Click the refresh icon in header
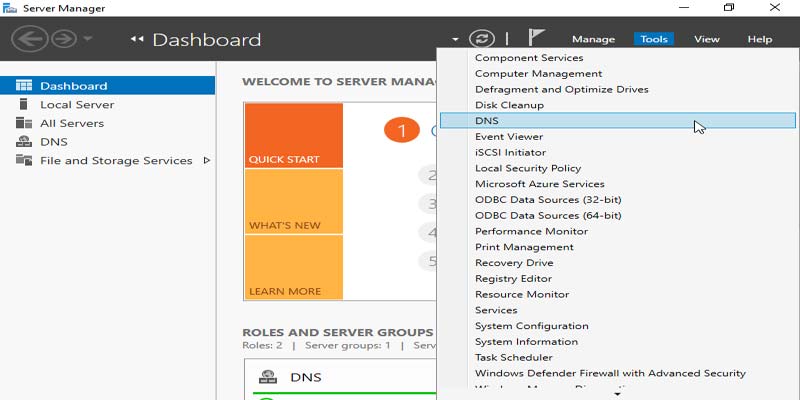800x400 pixels. [482, 39]
